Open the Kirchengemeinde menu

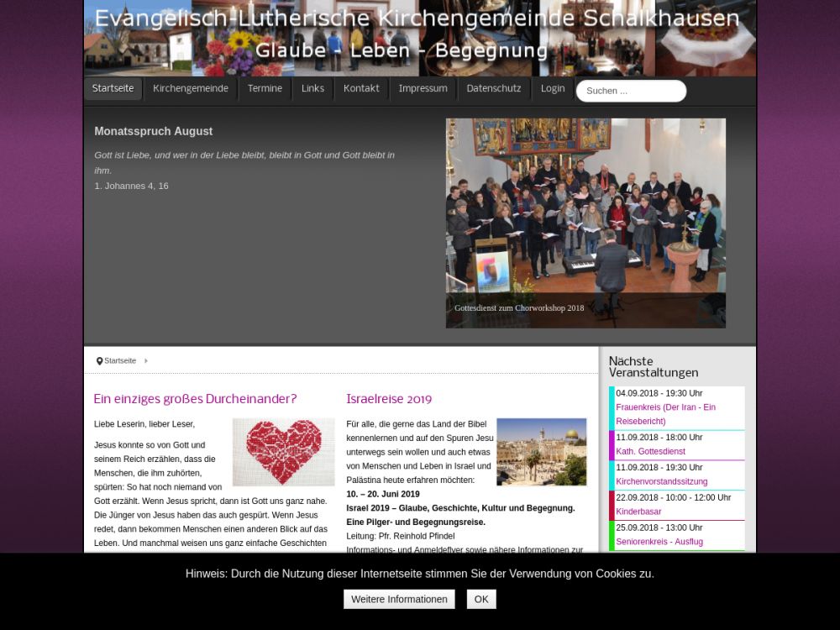191,89
